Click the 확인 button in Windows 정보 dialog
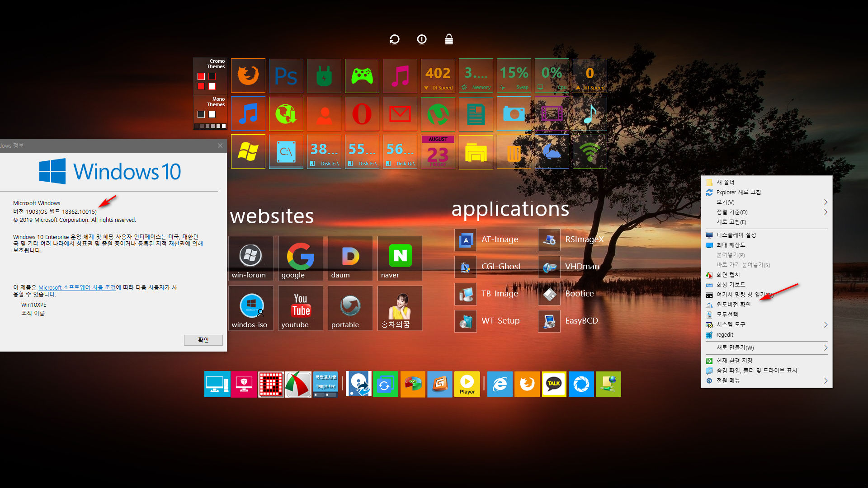Image resolution: width=868 pixels, height=488 pixels. [203, 340]
